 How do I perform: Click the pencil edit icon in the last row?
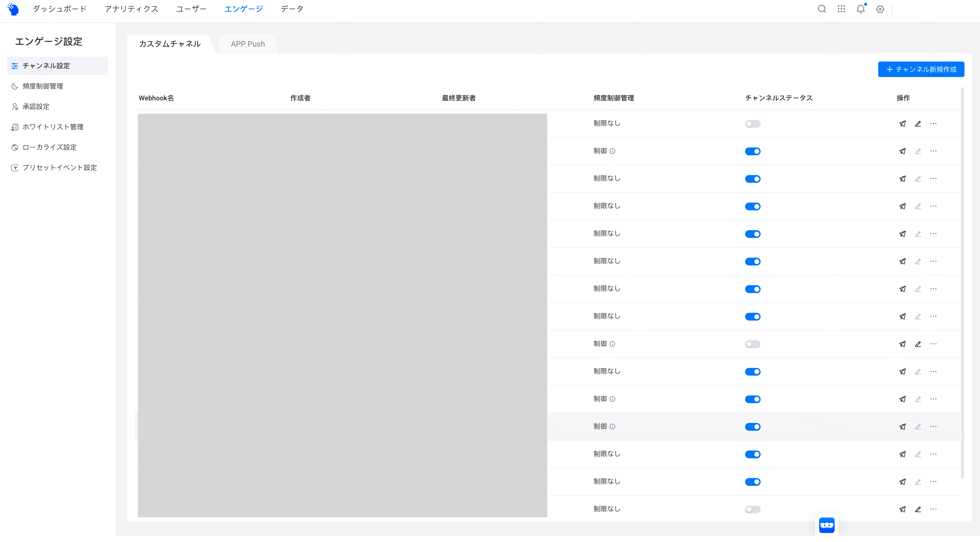(x=918, y=509)
